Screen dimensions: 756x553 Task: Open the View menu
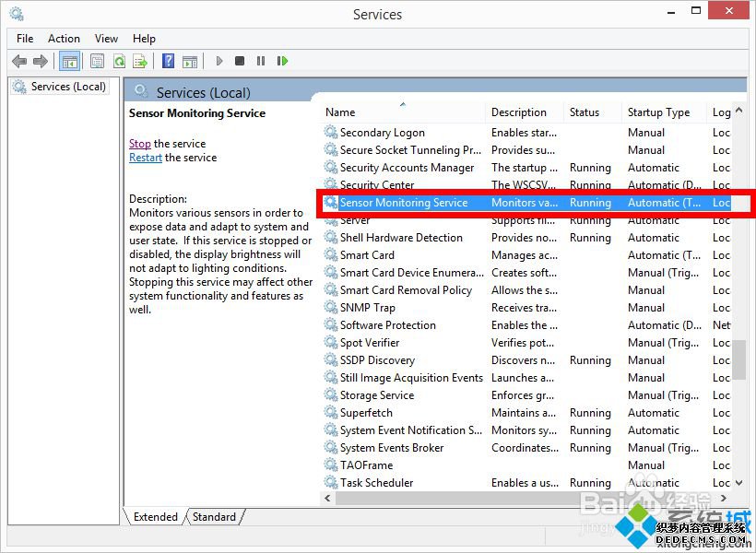click(106, 39)
